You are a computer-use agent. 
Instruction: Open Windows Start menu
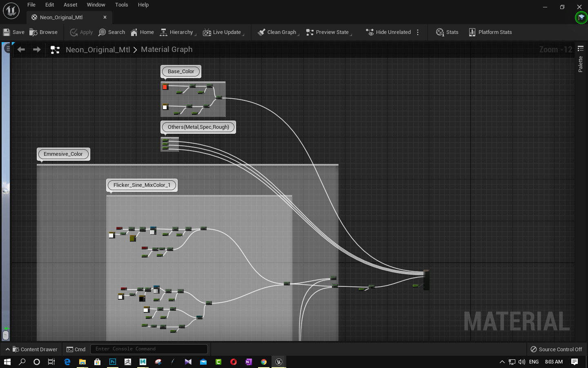click(x=7, y=361)
